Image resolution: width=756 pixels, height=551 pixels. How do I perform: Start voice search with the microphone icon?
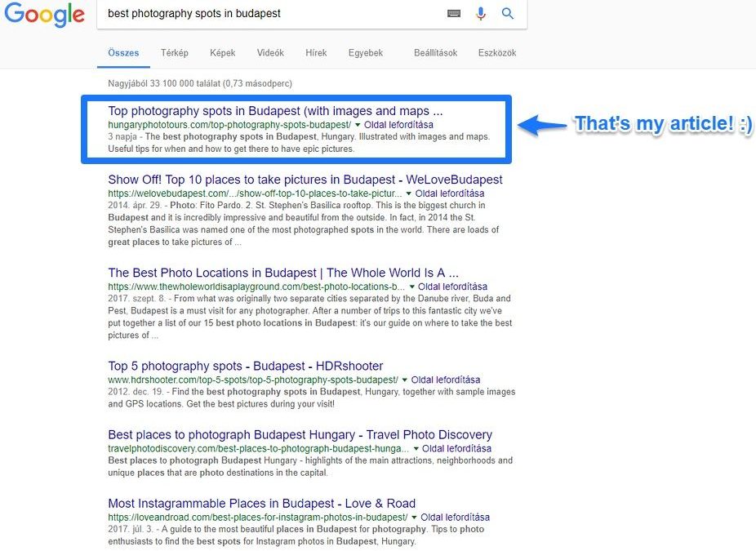pyautogui.click(x=481, y=14)
